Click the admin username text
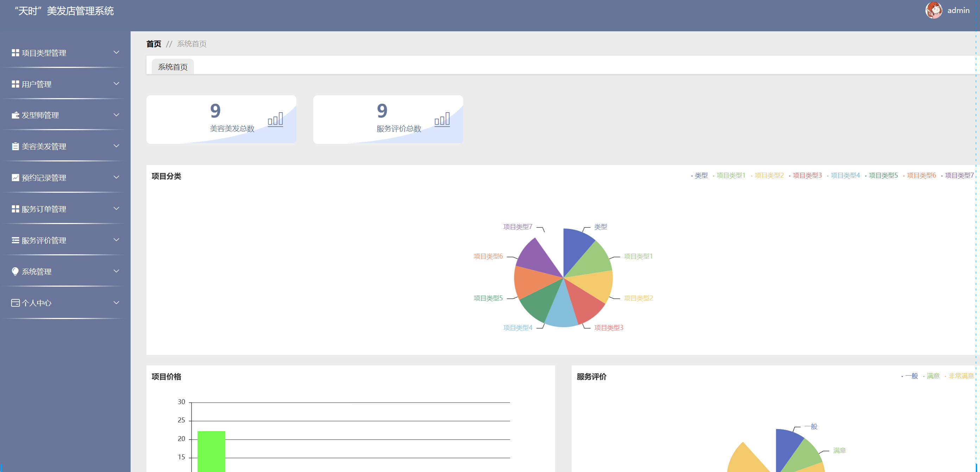Viewport: 980px width, 472px height. coord(958,11)
